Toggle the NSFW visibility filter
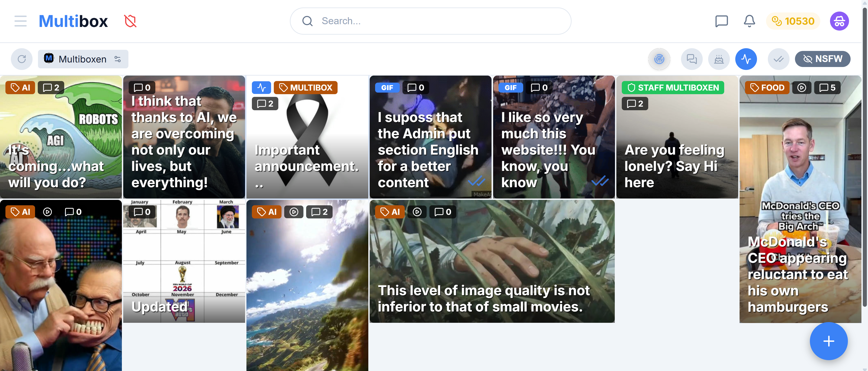Screen dimensions: 868x371 coord(823,59)
